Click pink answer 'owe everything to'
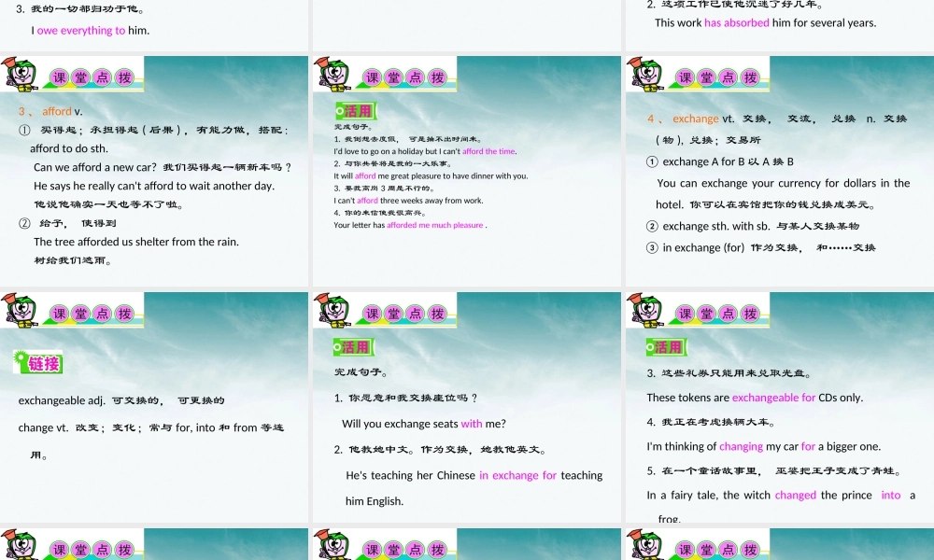The width and height of the screenshot is (934, 560). pos(81,31)
